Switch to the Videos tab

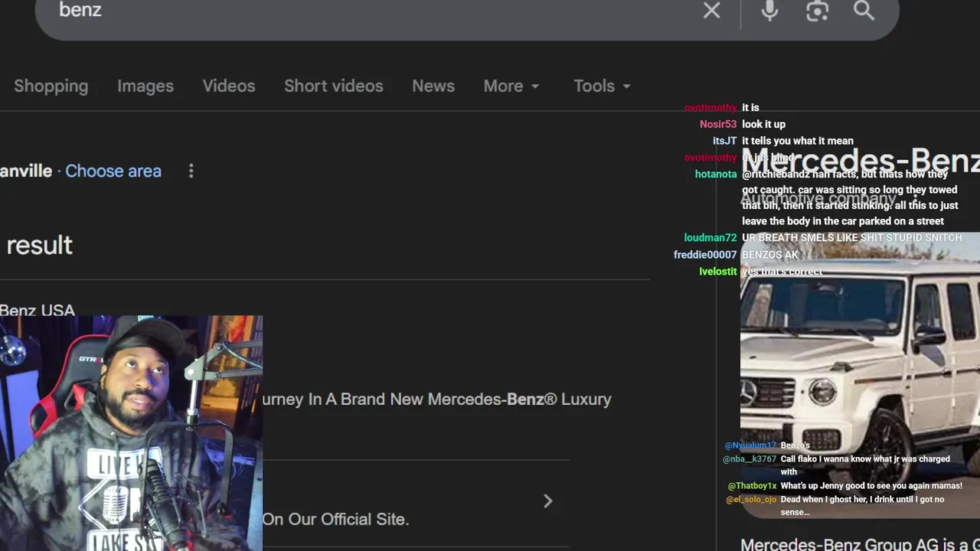pos(229,86)
